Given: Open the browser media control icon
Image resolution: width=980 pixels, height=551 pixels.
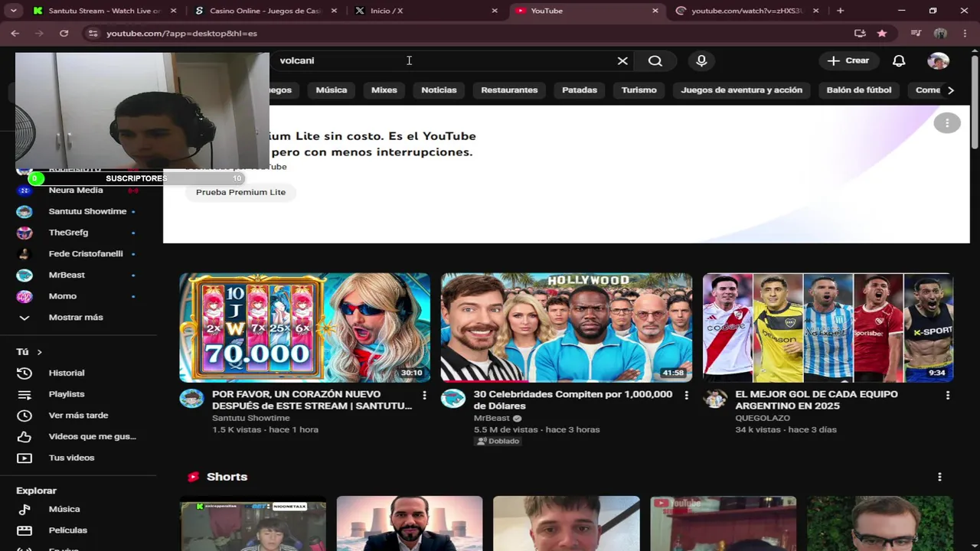Looking at the screenshot, I should tap(916, 34).
